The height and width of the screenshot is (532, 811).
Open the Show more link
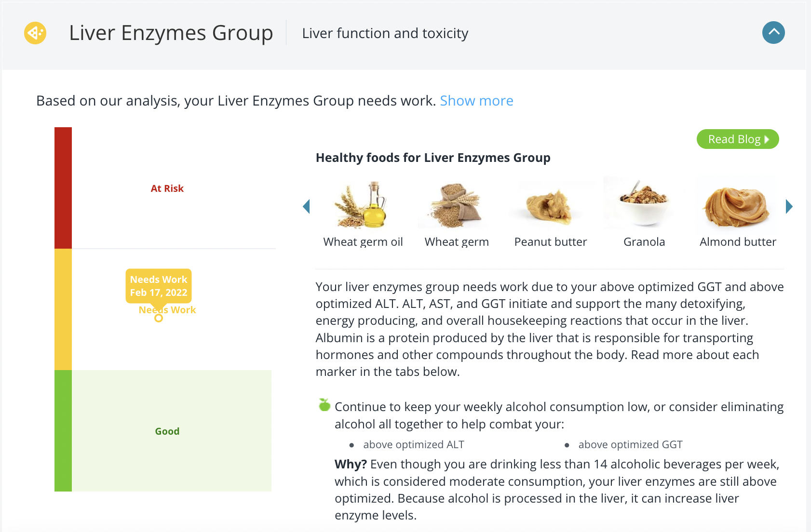coord(476,101)
